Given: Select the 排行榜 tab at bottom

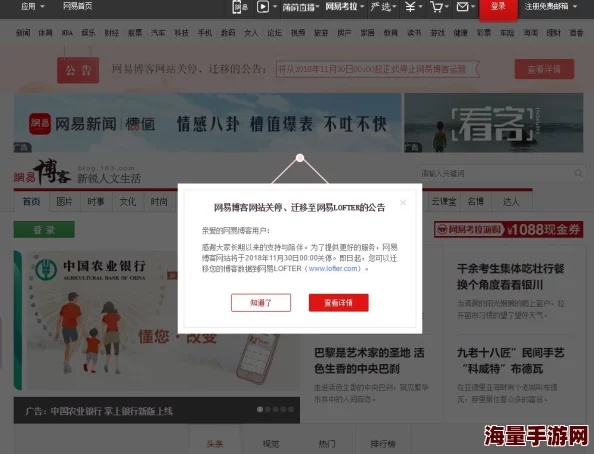Looking at the screenshot, I should click(383, 443).
